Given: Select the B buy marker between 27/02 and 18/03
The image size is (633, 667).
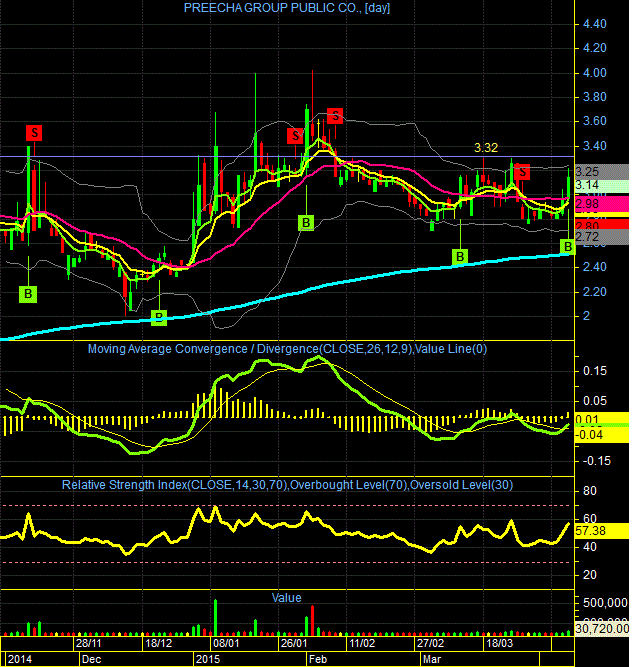Looking at the screenshot, I should click(x=460, y=257).
